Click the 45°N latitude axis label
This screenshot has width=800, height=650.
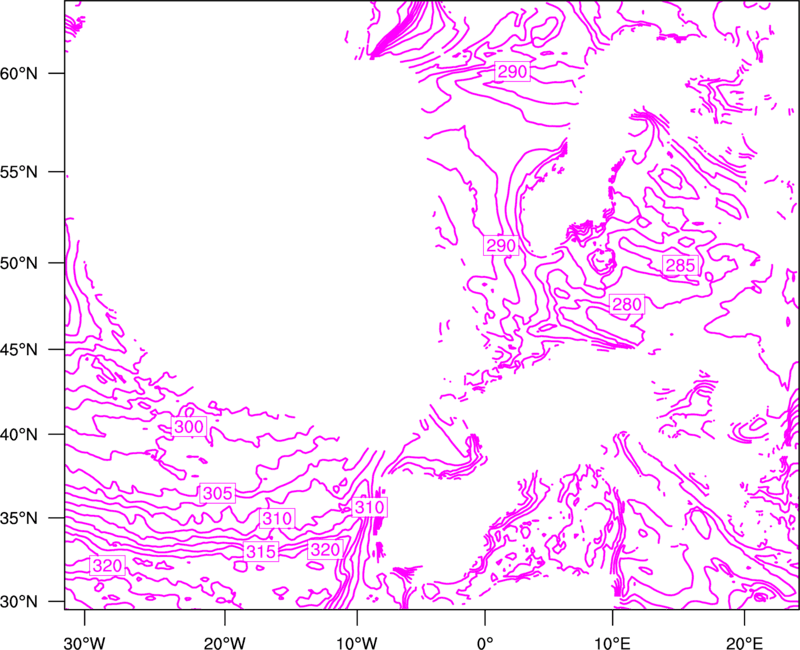point(19,350)
